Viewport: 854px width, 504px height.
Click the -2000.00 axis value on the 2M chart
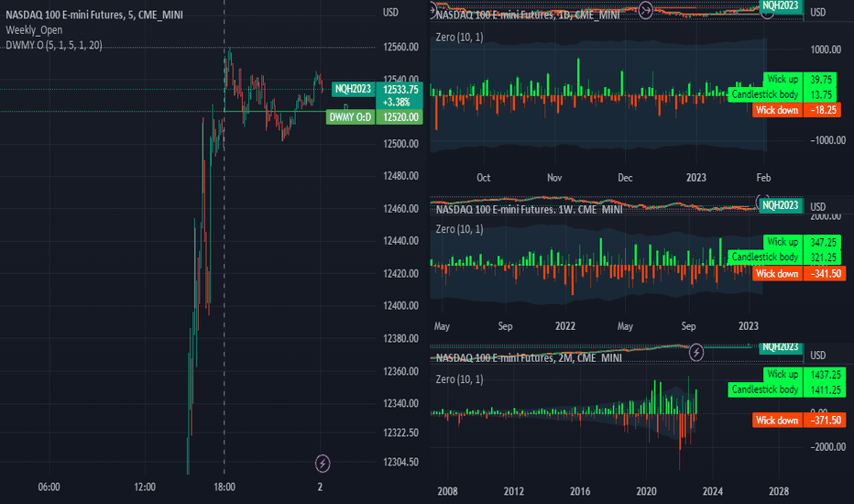pyautogui.click(x=827, y=447)
